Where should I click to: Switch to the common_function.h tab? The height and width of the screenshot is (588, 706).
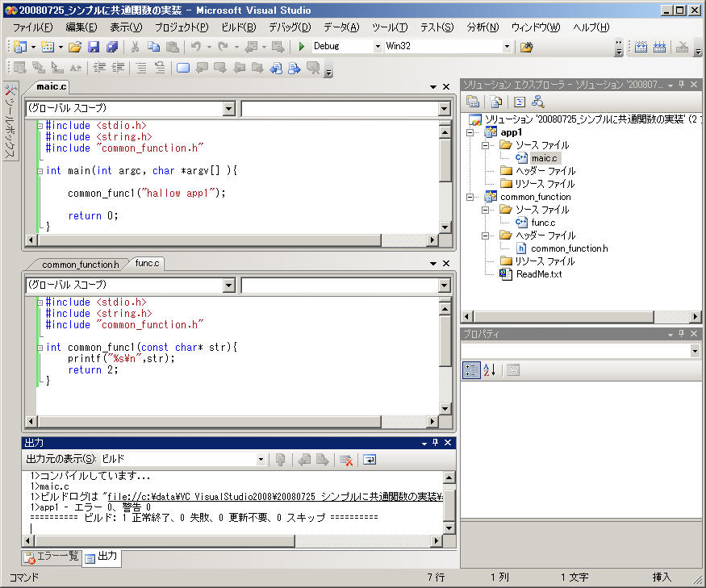[80, 264]
